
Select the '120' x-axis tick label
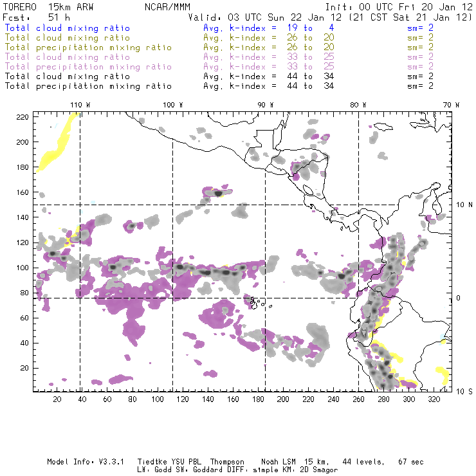[x=183, y=399]
